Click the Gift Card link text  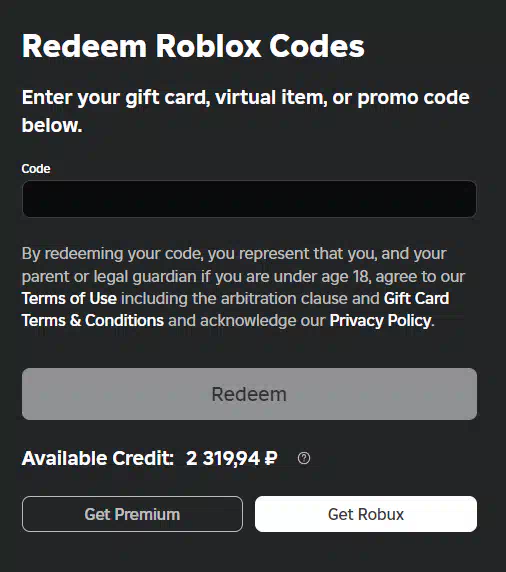[x=416, y=298]
